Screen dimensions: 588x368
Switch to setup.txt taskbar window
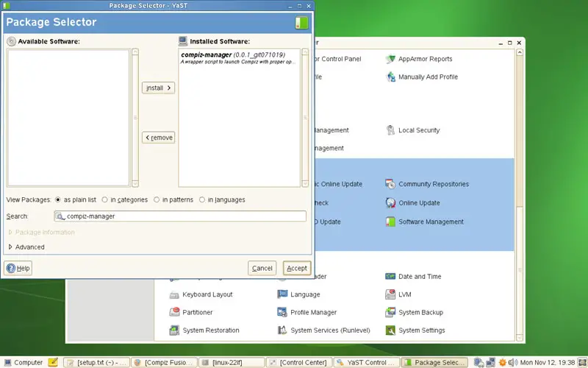coord(96,362)
